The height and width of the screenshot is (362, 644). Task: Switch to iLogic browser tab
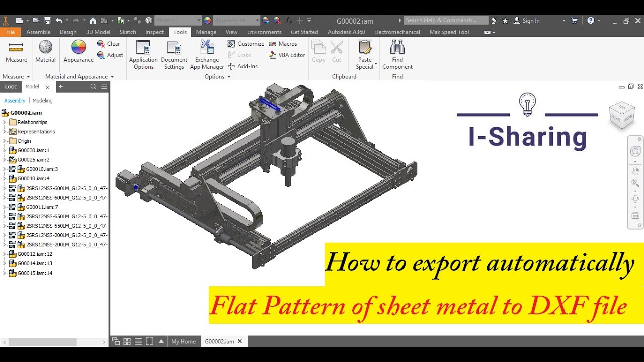pyautogui.click(x=11, y=87)
